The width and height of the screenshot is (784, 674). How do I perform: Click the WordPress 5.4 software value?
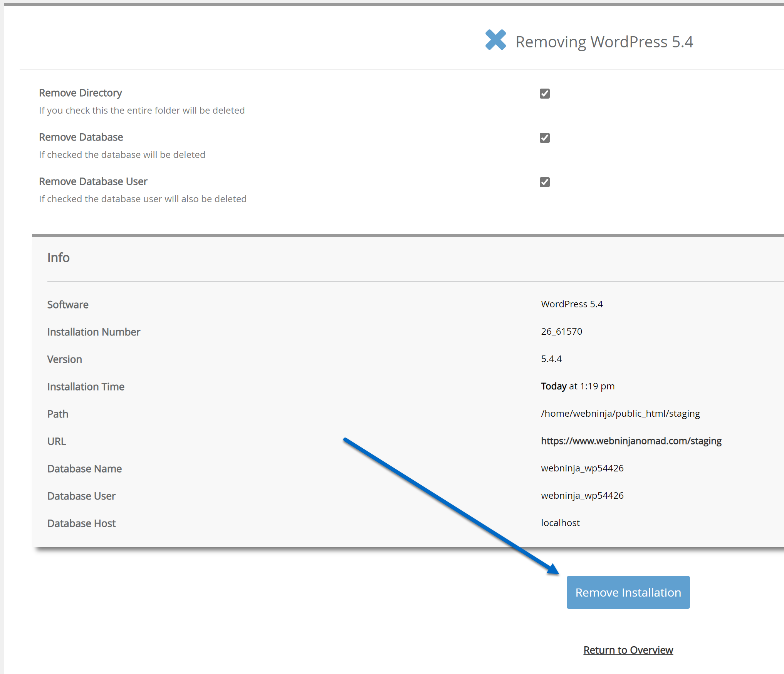click(x=572, y=304)
